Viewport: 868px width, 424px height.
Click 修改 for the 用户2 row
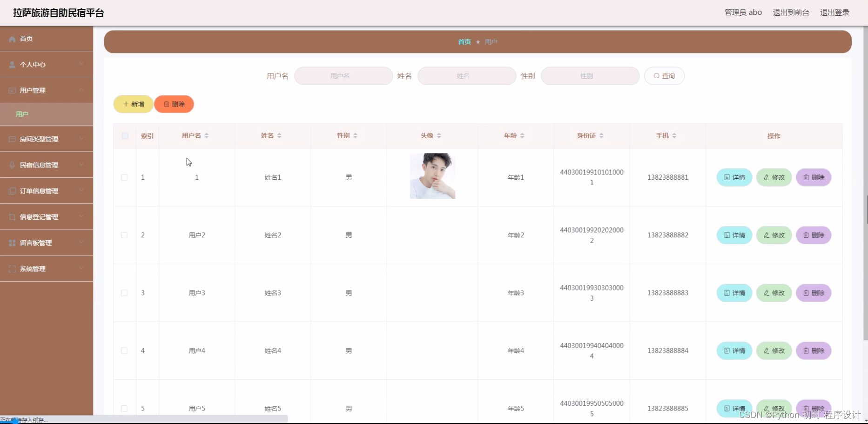(x=774, y=235)
